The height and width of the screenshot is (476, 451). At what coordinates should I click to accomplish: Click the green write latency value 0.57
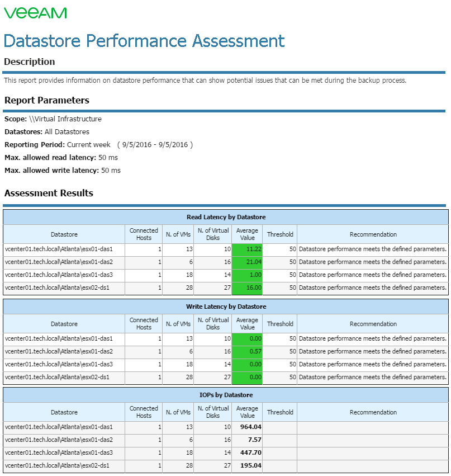[x=247, y=351]
